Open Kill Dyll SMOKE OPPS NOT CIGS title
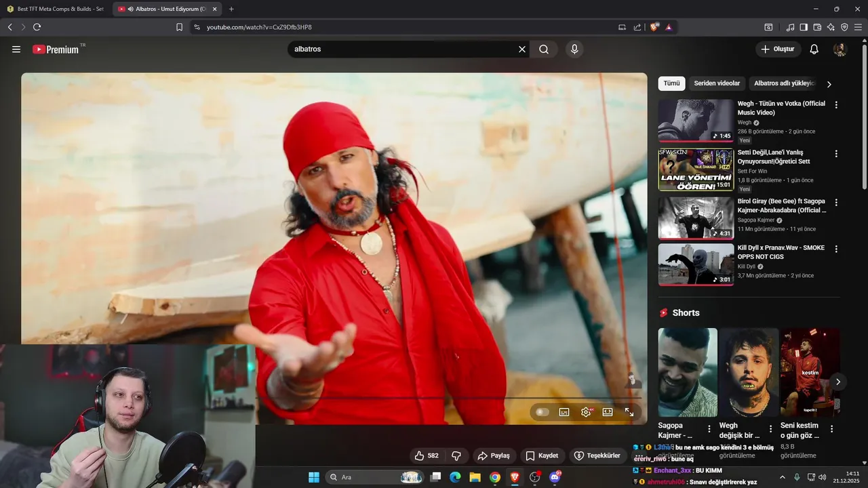 (x=781, y=252)
